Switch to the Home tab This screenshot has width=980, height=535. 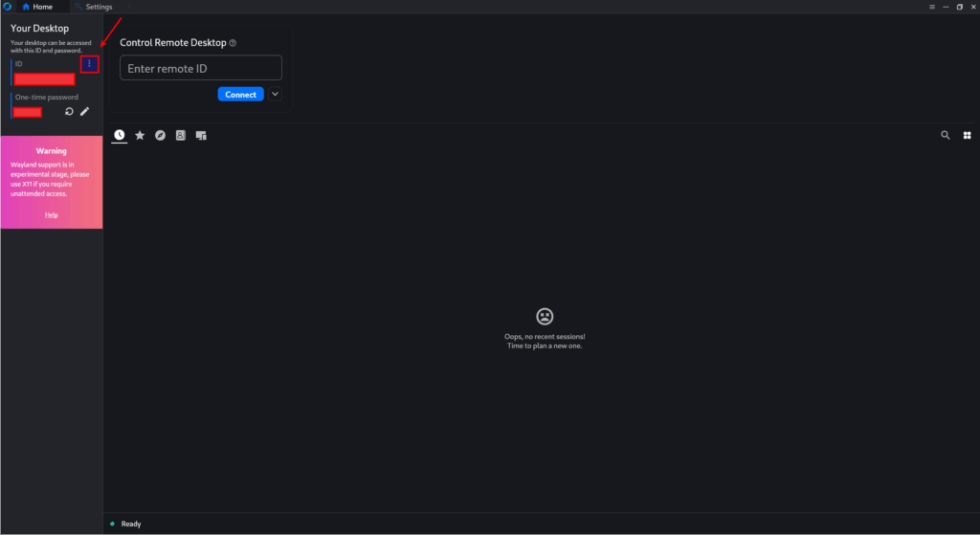(37, 7)
